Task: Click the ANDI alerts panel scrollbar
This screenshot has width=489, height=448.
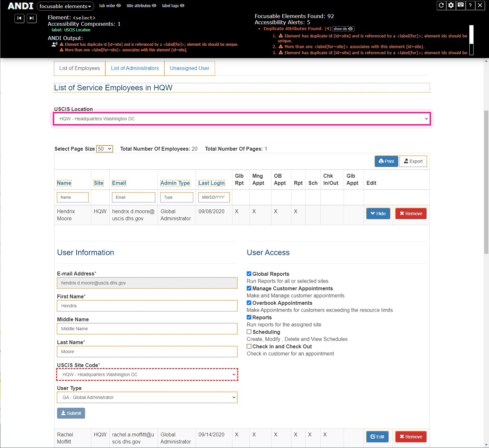Action: tap(471, 40)
